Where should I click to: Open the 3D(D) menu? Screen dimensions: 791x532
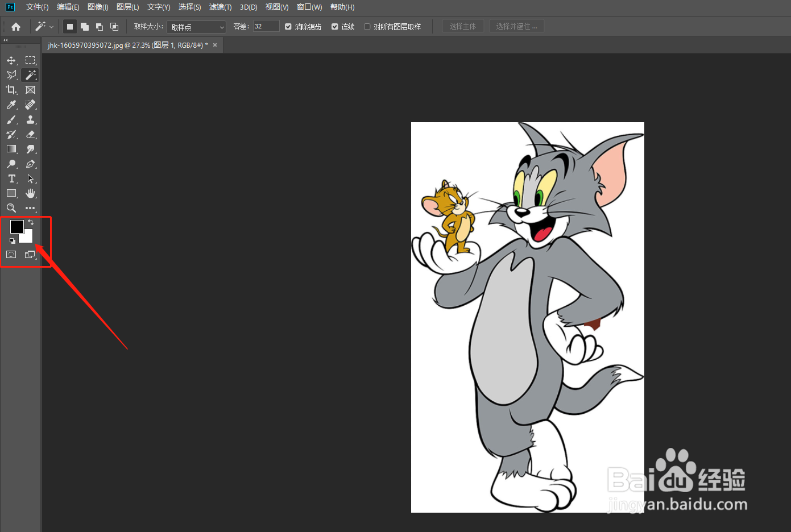pyautogui.click(x=249, y=7)
